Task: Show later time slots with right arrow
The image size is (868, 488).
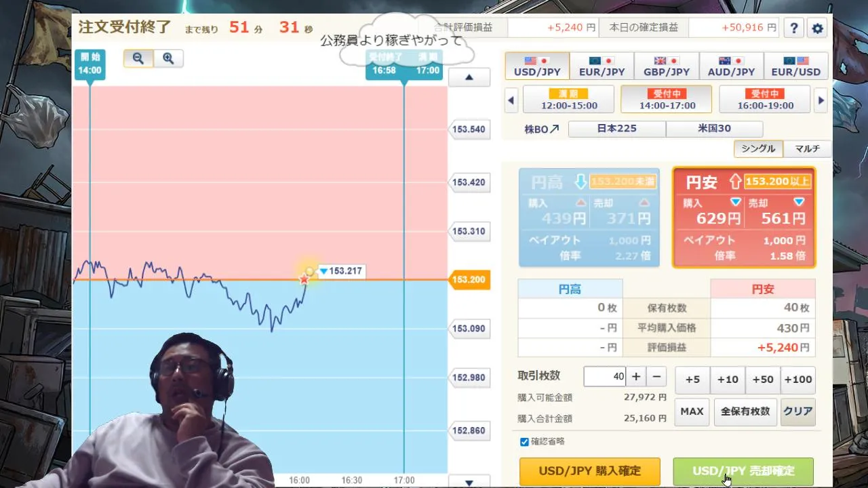Action: 821,100
